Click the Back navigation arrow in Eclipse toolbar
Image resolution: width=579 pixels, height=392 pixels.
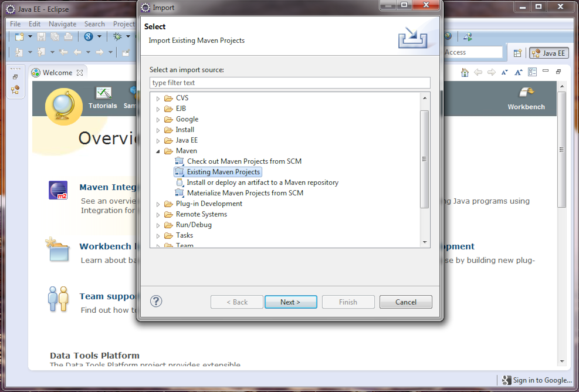[77, 52]
